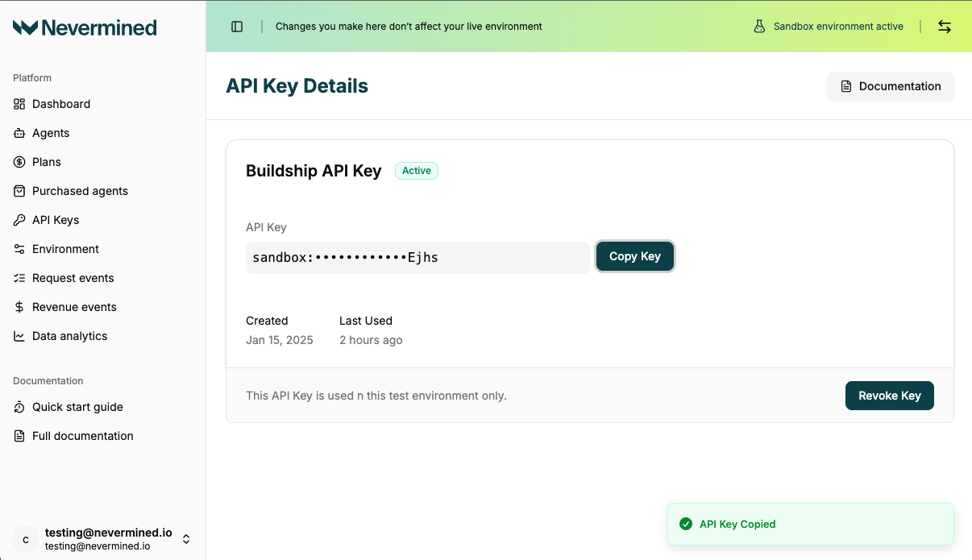Select the Agents robot icon in sidebar
The height and width of the screenshot is (560, 972).
pos(18,133)
